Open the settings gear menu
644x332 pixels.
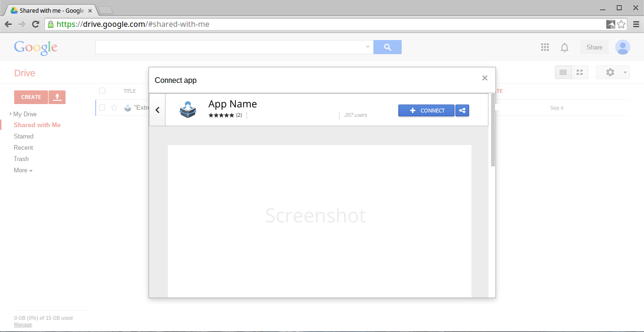click(x=610, y=72)
